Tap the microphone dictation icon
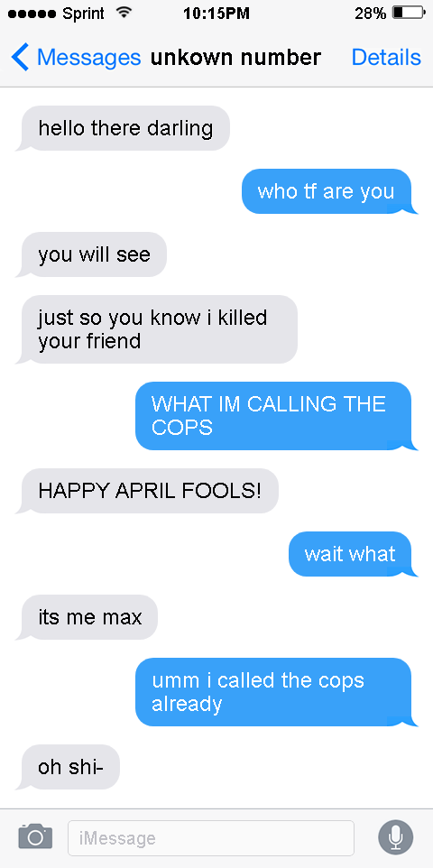 point(395,837)
